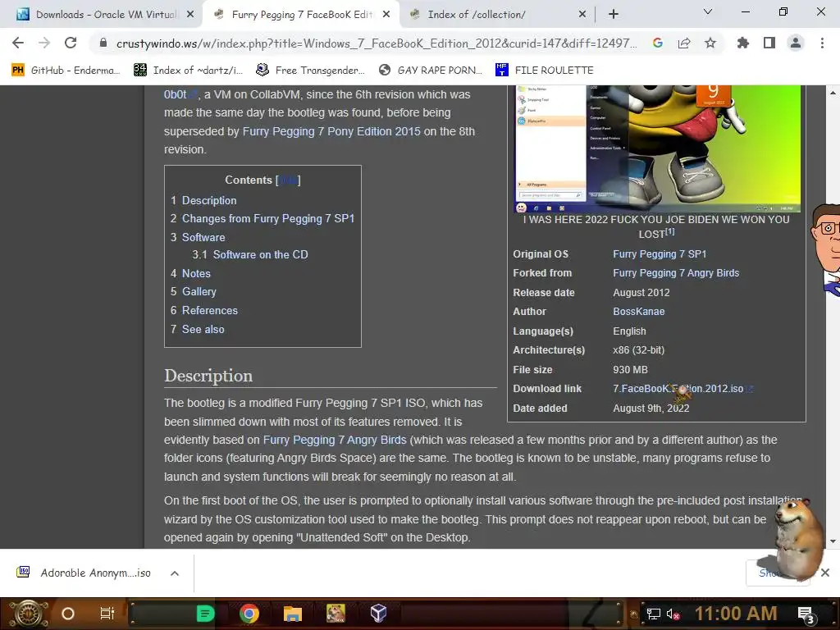
Task: Open the infobox desktop screenshot thumbnail
Action: click(658, 148)
